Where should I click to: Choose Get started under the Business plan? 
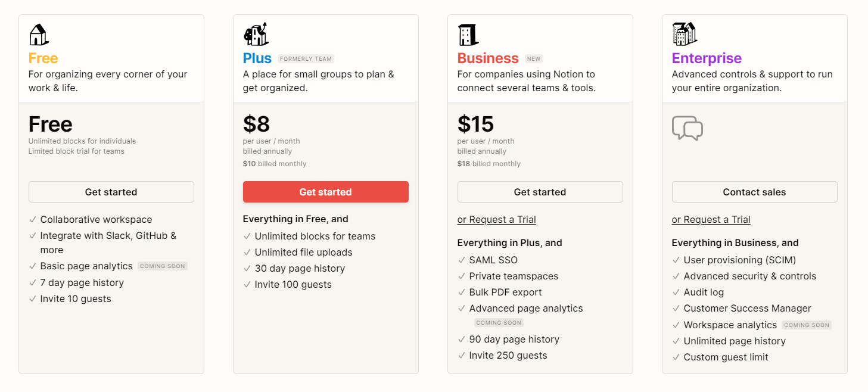[540, 192]
